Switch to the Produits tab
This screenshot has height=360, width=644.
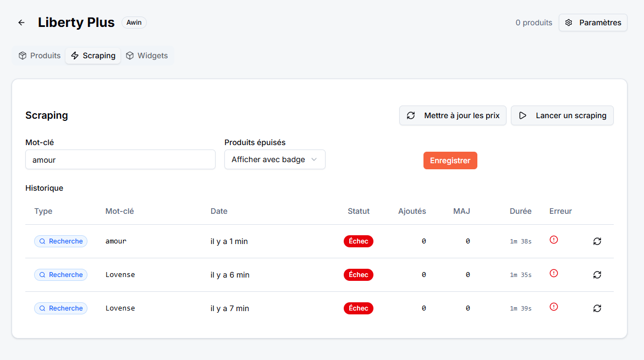click(x=40, y=56)
